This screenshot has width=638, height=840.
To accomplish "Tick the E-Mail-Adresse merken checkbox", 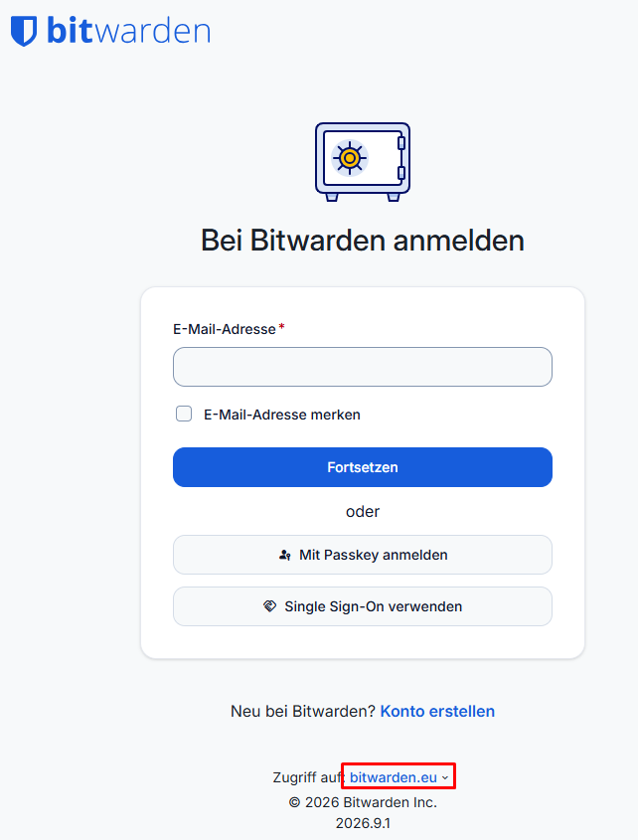I will pyautogui.click(x=184, y=414).
